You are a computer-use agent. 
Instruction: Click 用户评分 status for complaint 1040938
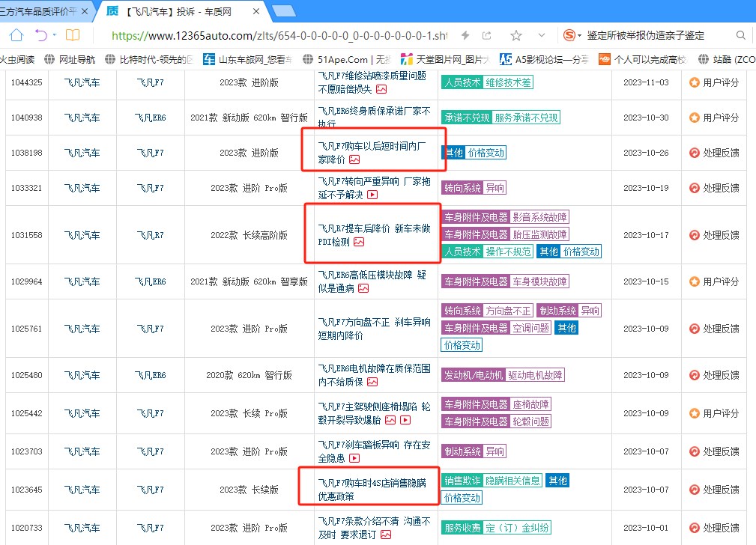point(713,118)
